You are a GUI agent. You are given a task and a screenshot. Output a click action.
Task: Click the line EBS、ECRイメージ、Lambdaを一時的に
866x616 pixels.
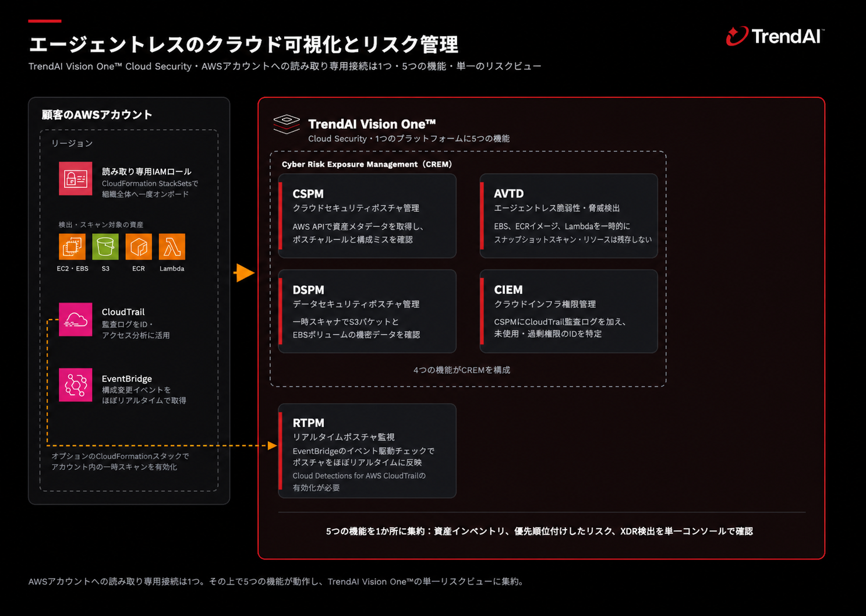[562, 226]
